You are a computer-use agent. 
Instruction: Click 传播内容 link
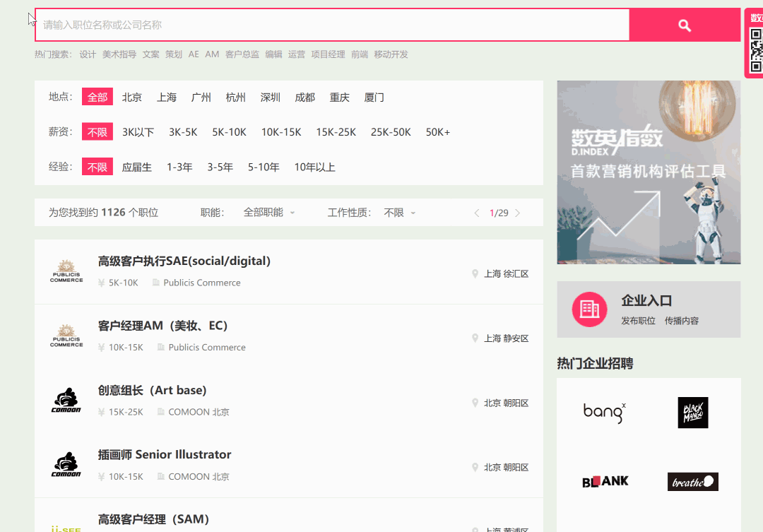coord(681,321)
